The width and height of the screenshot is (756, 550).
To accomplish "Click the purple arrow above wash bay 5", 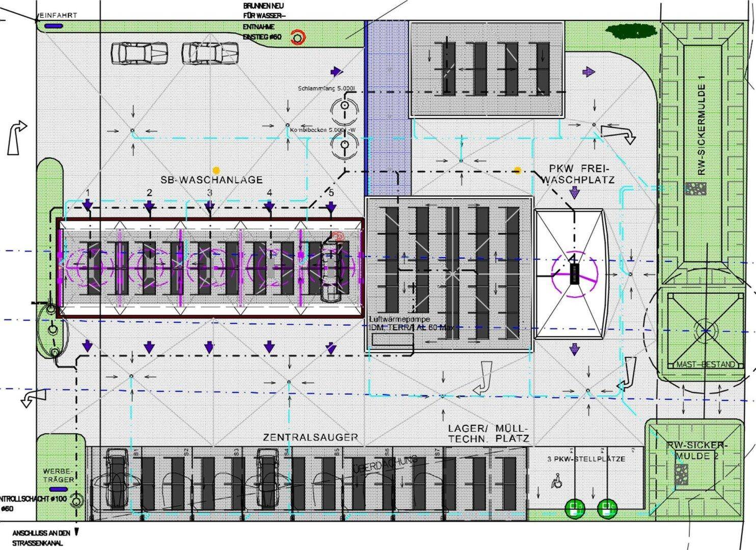I will [331, 206].
